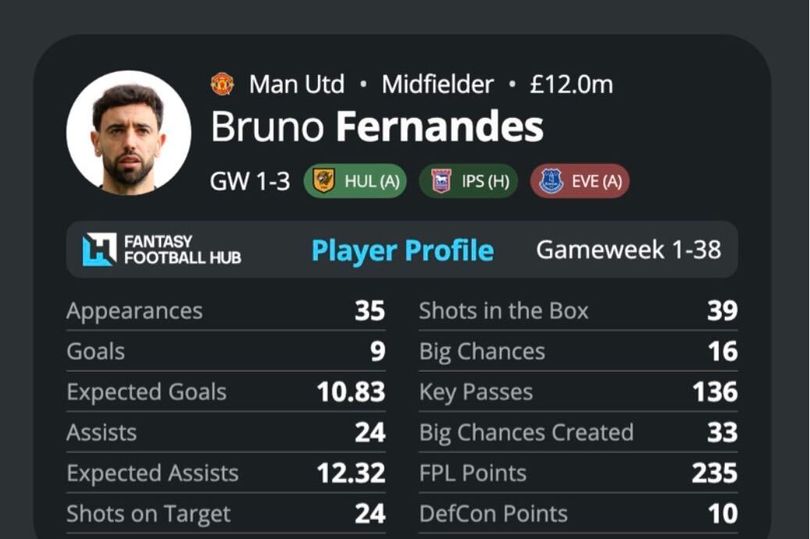The image size is (810, 539).
Task: Click the Everton badge icon
Action: tap(551, 181)
